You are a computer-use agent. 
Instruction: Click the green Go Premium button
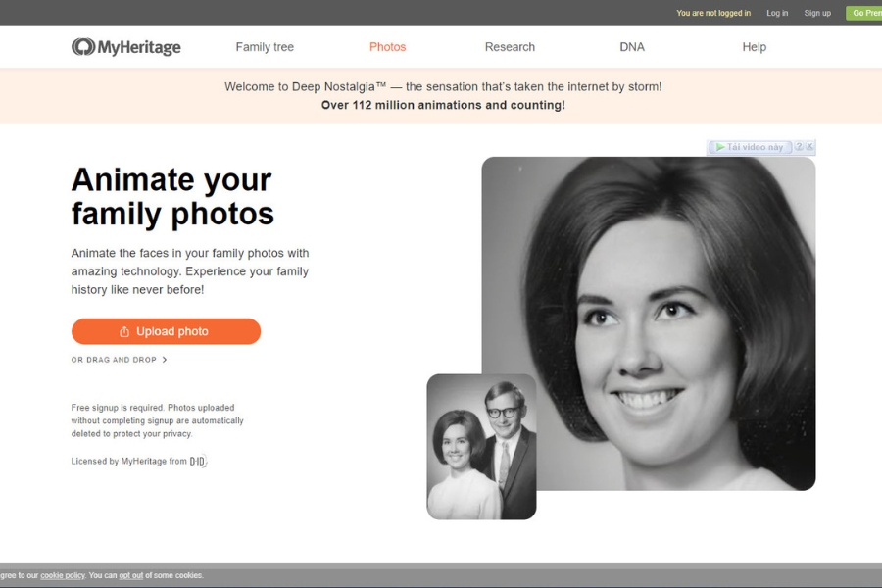pyautogui.click(x=864, y=13)
